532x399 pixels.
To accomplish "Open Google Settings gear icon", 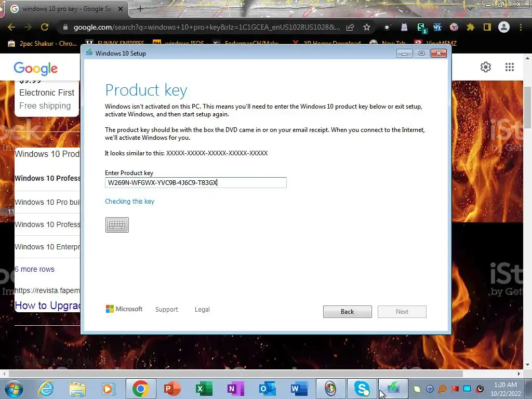I will click(486, 67).
